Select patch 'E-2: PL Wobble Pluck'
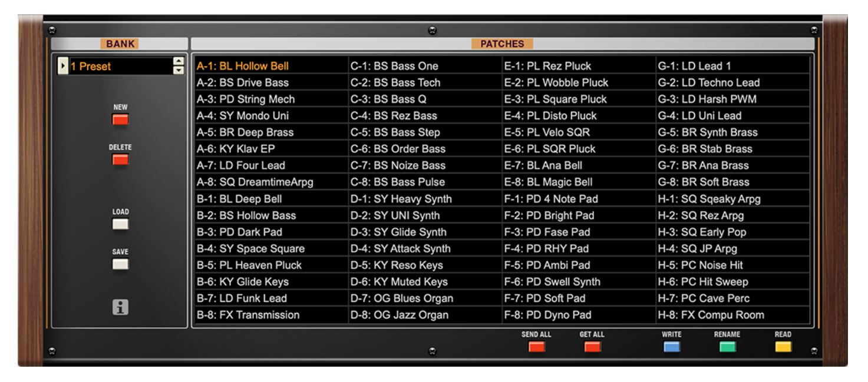 579,82
